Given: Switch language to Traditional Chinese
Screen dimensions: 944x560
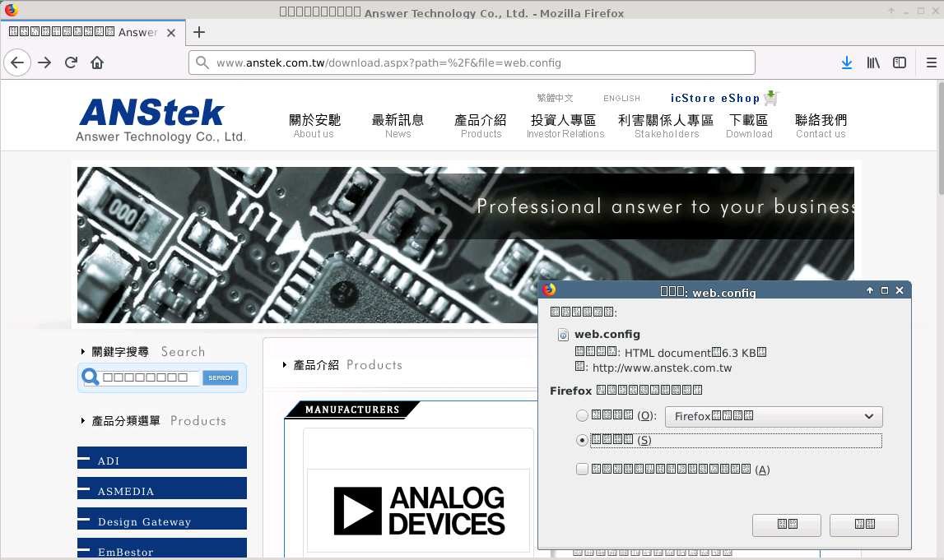Looking at the screenshot, I should point(555,97).
